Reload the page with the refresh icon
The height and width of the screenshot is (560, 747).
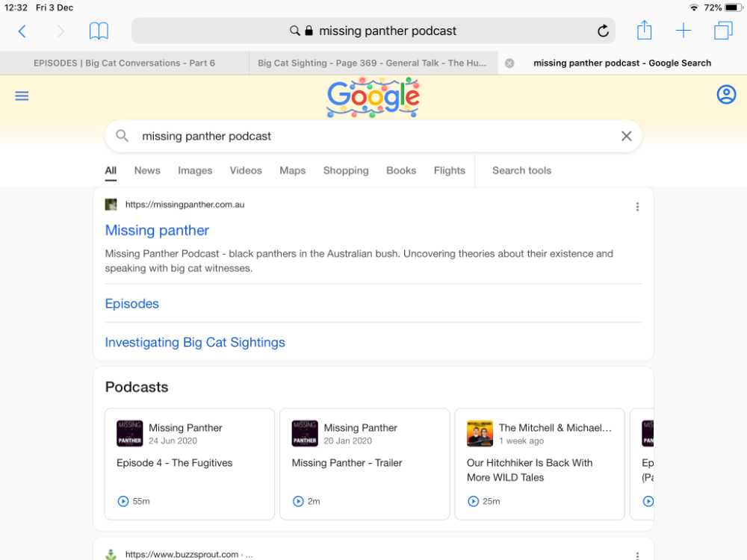coord(603,31)
